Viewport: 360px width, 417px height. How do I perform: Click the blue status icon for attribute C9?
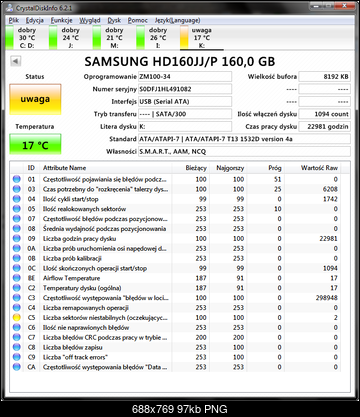pos(16,357)
